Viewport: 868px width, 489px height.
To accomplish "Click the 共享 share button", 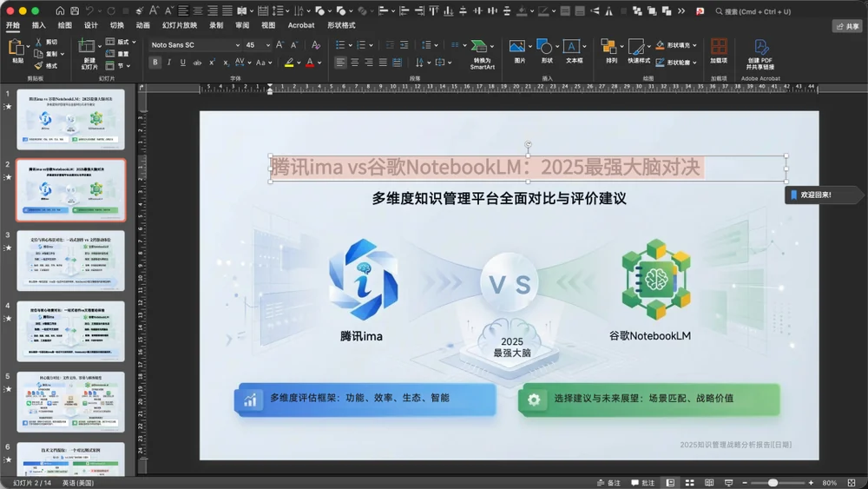I will 847,26.
